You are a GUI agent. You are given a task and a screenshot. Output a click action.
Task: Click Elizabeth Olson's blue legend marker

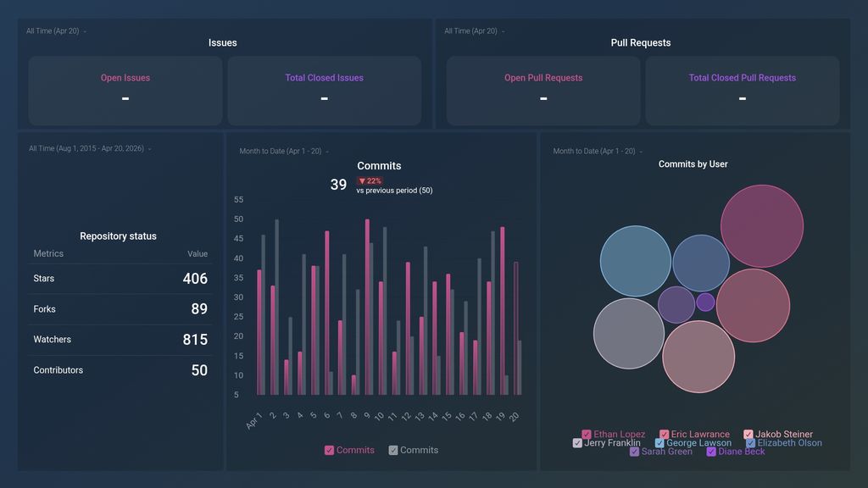click(x=749, y=442)
